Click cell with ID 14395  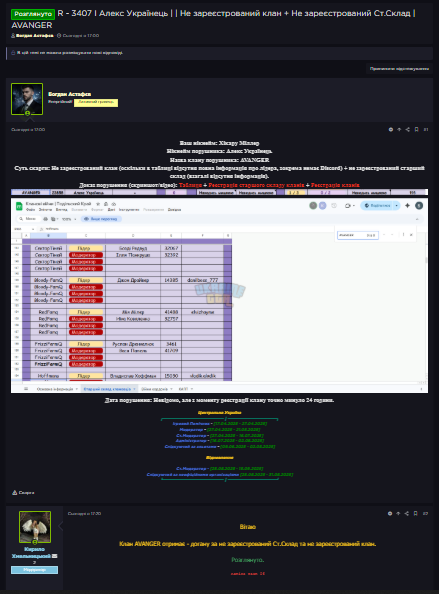pyautogui.click(x=171, y=280)
